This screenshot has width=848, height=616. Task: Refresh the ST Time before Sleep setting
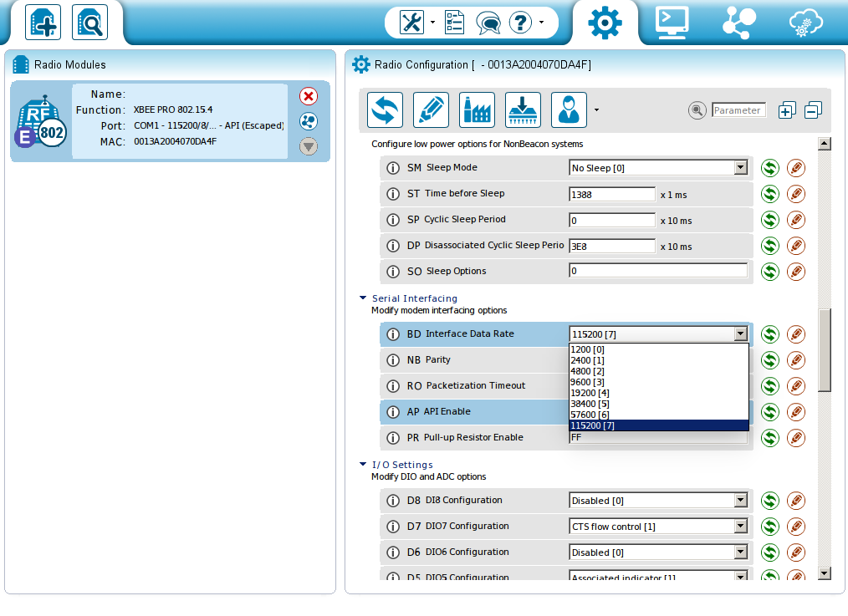pos(769,194)
